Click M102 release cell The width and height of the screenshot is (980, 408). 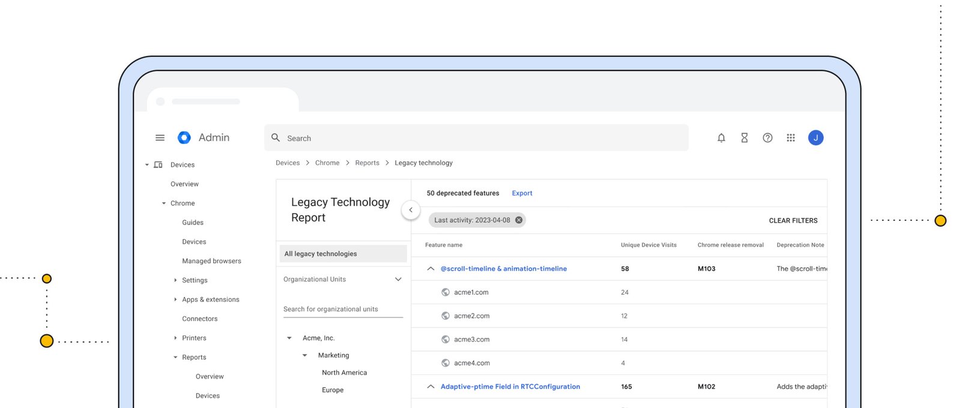tap(707, 386)
